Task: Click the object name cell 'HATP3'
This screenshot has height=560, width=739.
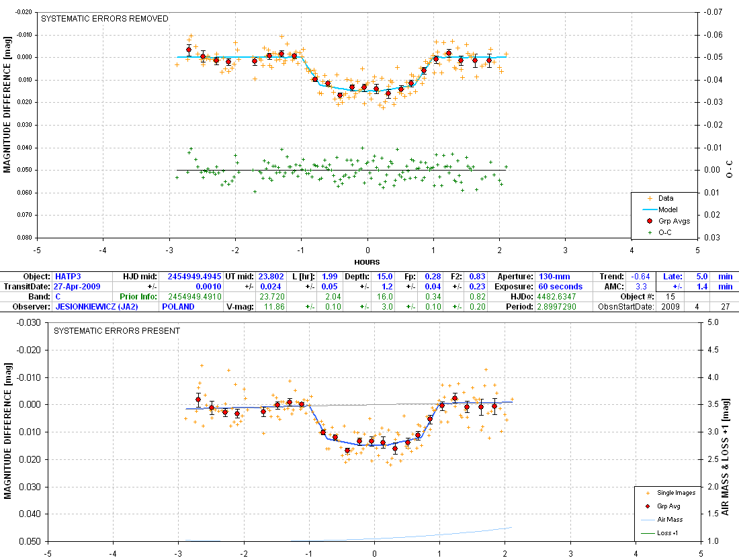Action: (x=68, y=277)
